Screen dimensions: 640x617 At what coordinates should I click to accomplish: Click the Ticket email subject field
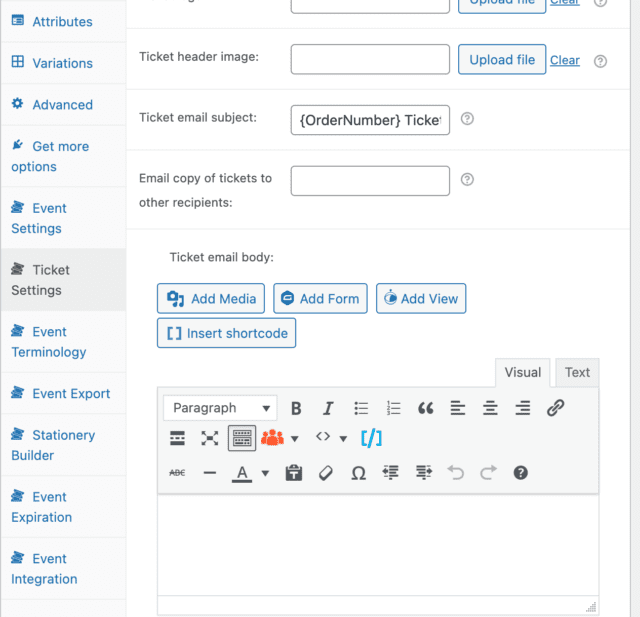tap(370, 119)
